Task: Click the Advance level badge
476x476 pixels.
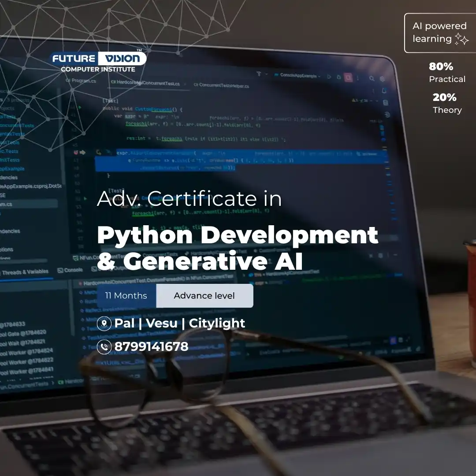Action: click(205, 296)
